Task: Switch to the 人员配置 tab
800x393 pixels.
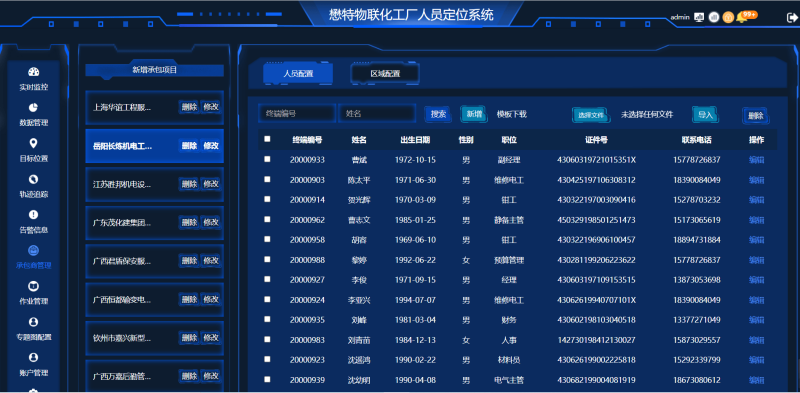Action: pyautogui.click(x=298, y=73)
